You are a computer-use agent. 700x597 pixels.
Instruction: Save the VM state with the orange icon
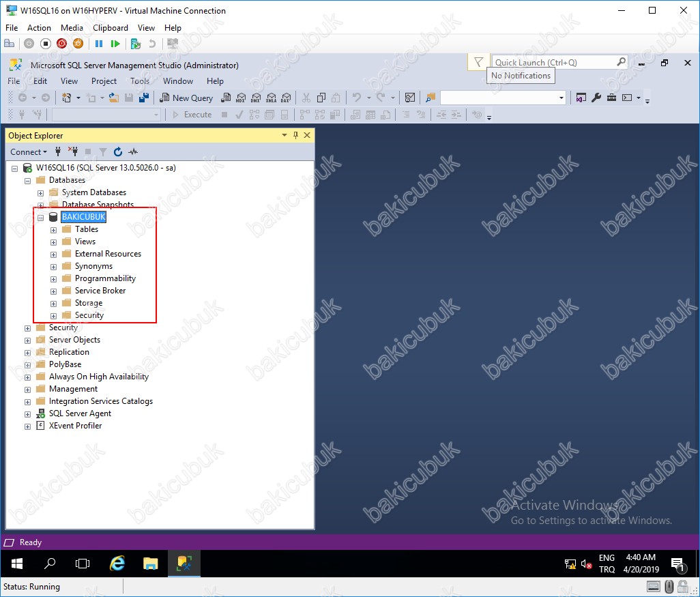[78, 43]
